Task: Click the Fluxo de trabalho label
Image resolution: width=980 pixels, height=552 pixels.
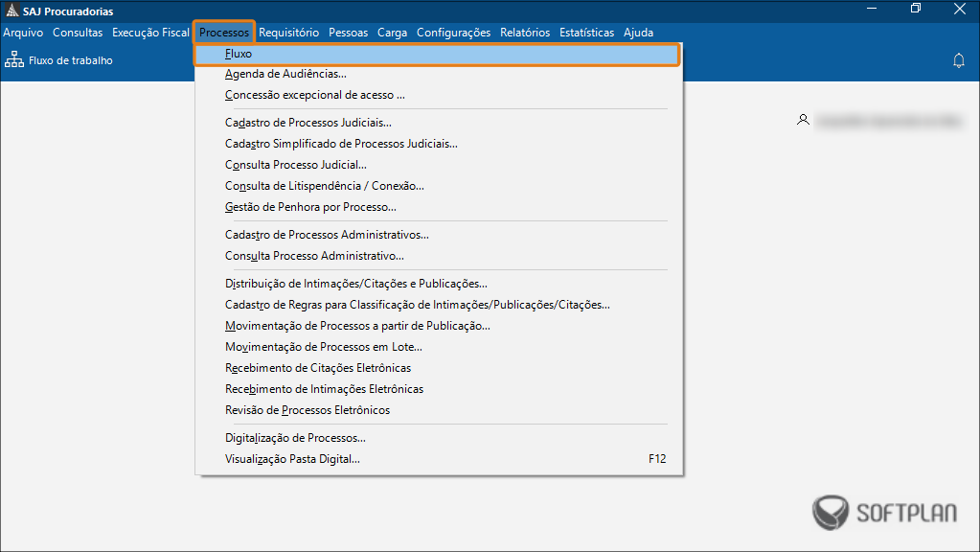Action: [71, 60]
